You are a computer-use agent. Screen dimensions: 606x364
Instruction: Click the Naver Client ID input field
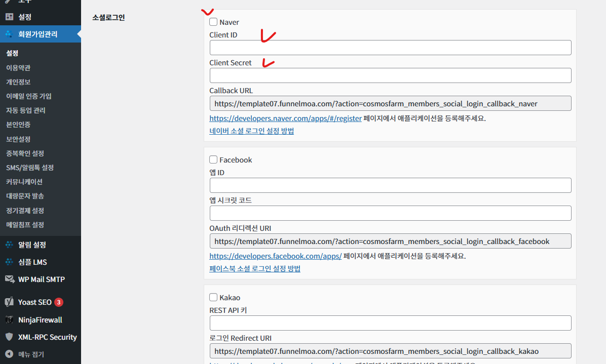[x=390, y=48]
